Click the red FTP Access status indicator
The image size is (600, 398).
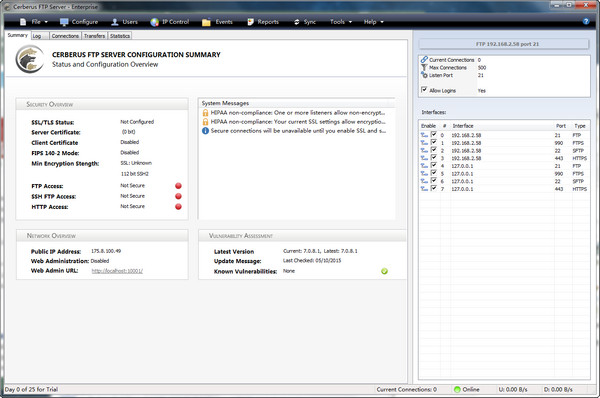(178, 186)
